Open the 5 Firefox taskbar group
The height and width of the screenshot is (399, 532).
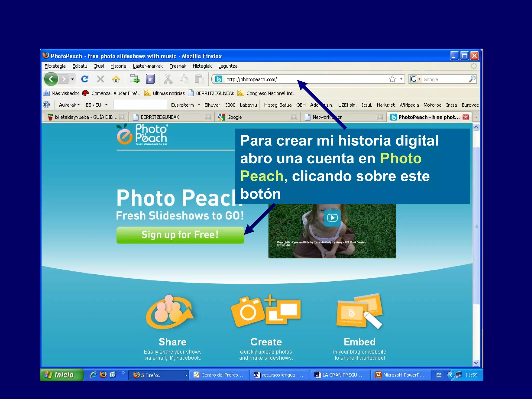pos(159,375)
